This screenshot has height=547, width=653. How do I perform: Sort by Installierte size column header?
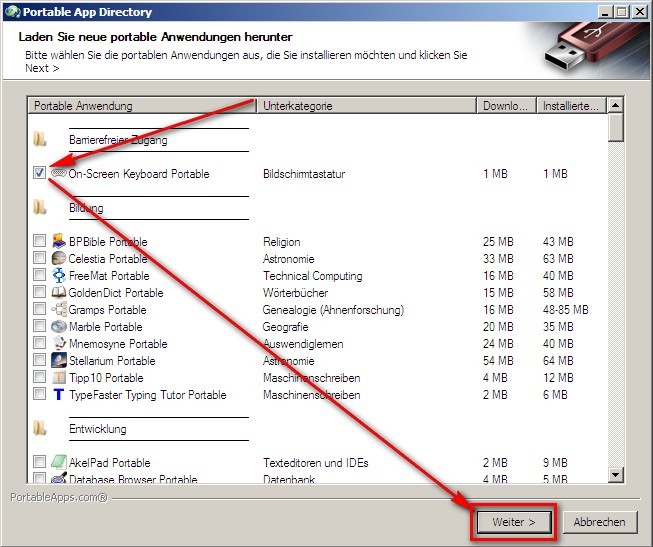(571, 106)
